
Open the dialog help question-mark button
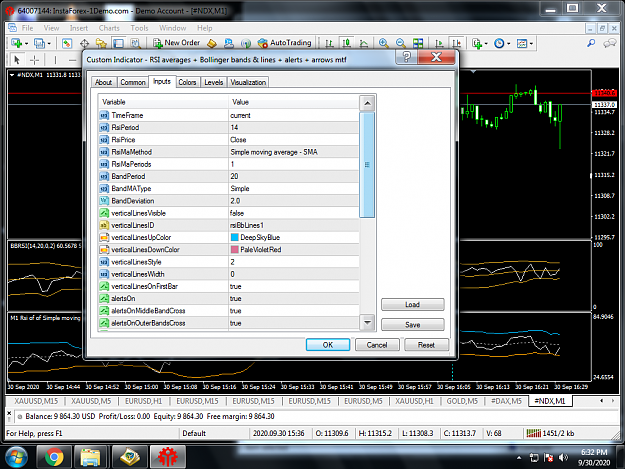[407, 57]
